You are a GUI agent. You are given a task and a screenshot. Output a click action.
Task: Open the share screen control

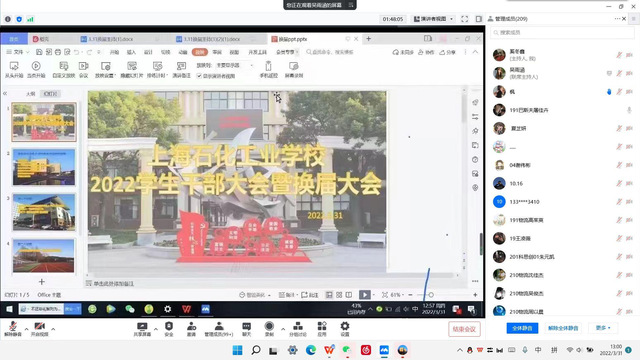142,326
